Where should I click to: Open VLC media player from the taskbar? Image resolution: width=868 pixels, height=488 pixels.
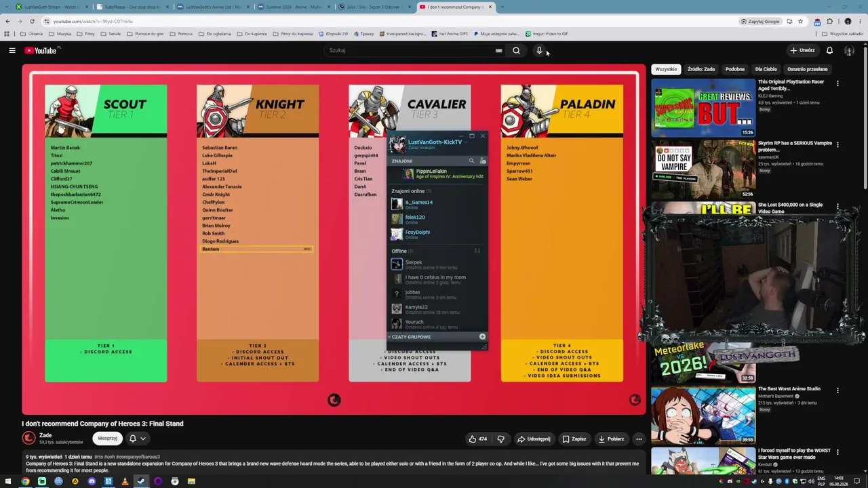(125, 481)
